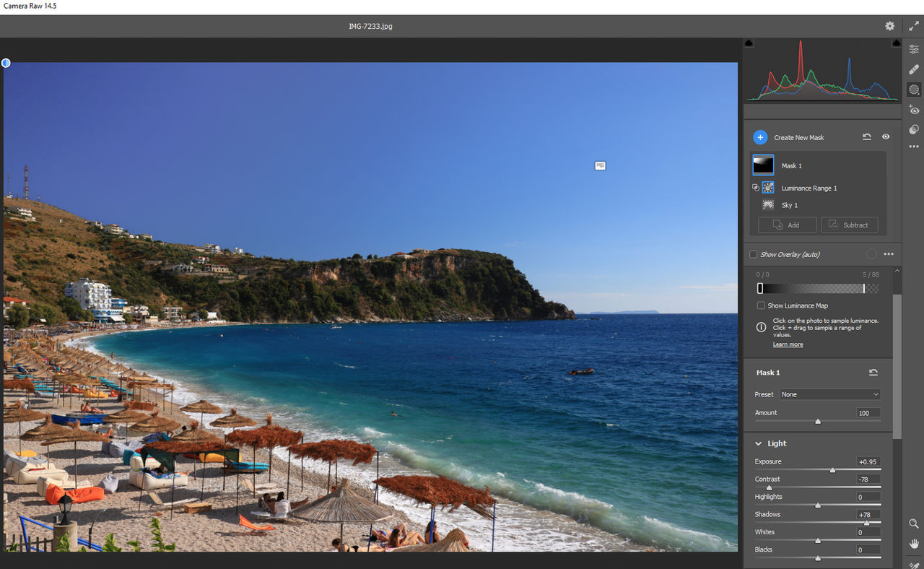Click the luminance range left handle

point(760,288)
